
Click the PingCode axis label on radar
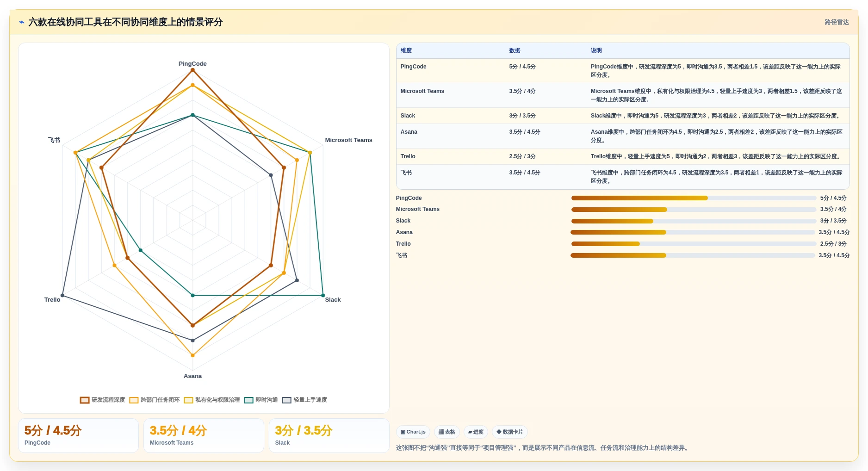pos(192,64)
